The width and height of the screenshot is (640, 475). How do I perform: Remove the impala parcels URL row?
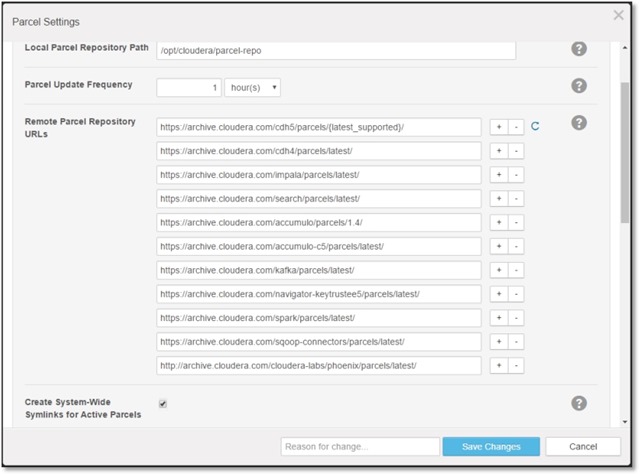click(x=516, y=175)
